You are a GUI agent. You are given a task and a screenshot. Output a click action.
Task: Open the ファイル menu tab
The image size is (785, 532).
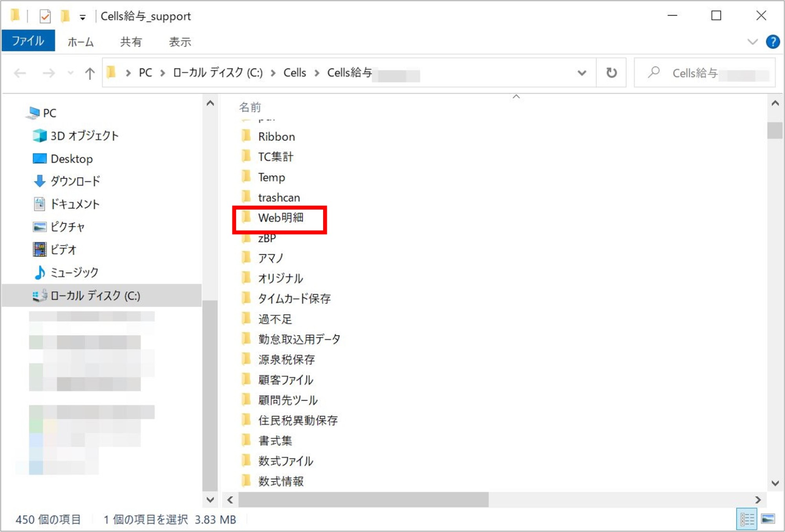[x=28, y=41]
